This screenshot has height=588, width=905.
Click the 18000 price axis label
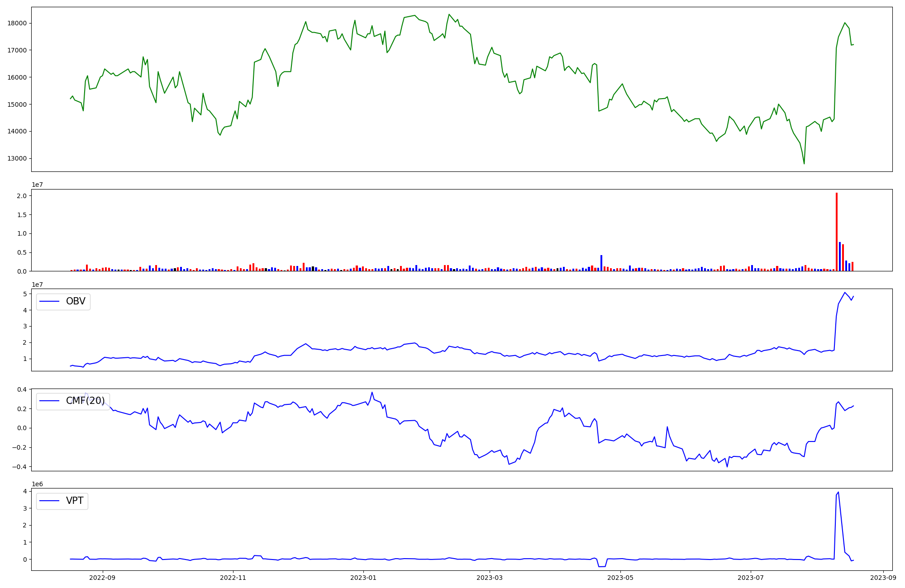click(x=17, y=24)
